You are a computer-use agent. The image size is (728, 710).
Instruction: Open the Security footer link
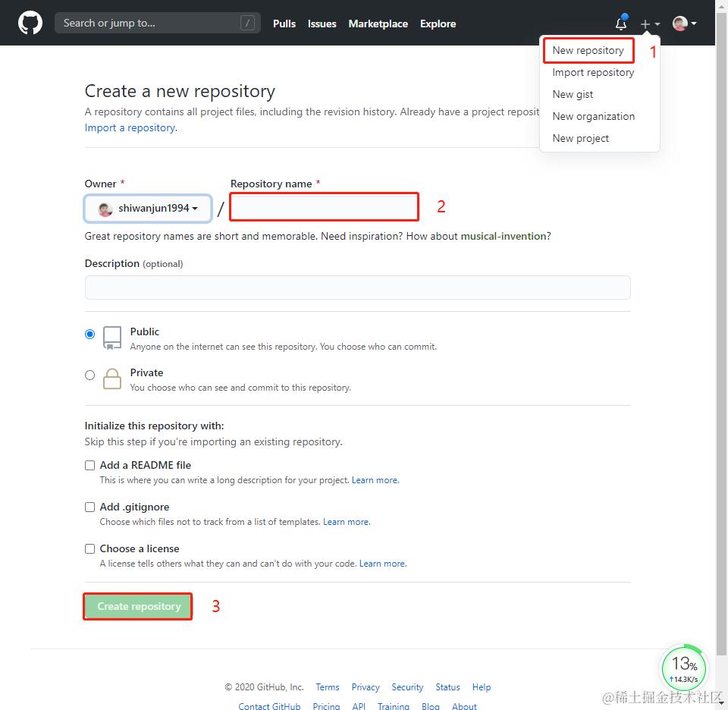[407, 687]
